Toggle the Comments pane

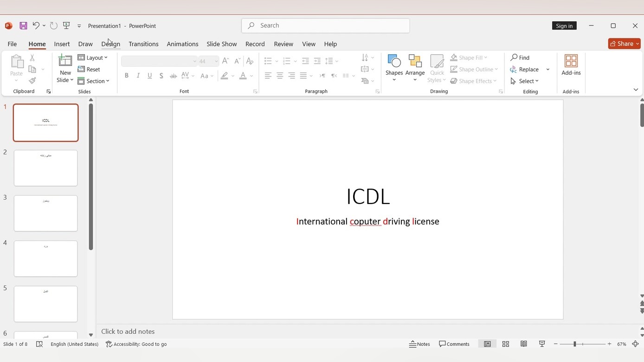click(454, 344)
